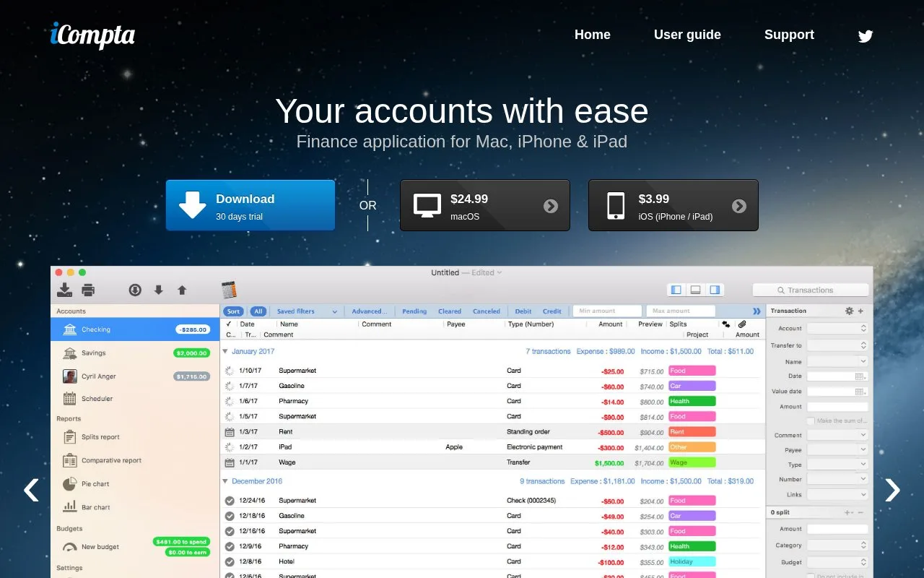Select the Pending filter tab
The image size is (924, 578).
414,311
